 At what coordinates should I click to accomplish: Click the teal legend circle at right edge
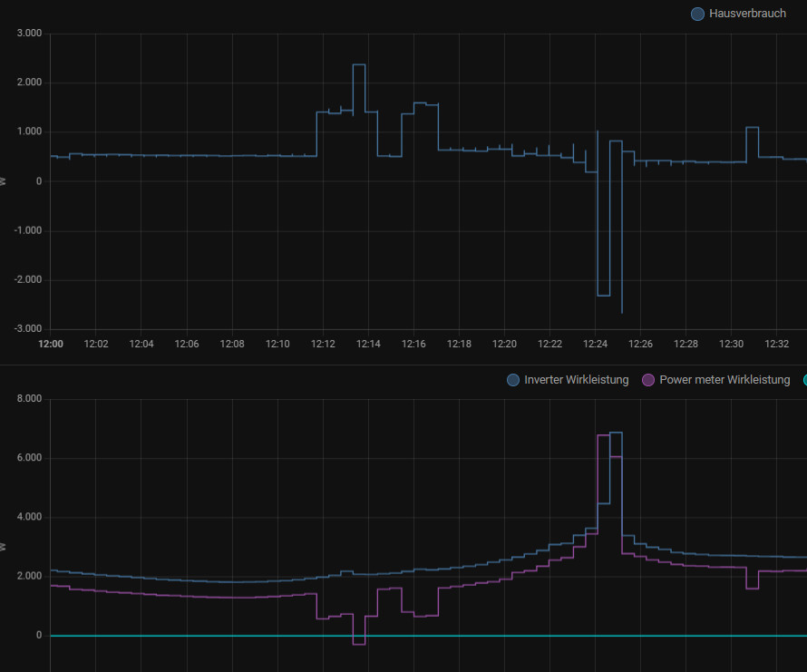pos(803,380)
